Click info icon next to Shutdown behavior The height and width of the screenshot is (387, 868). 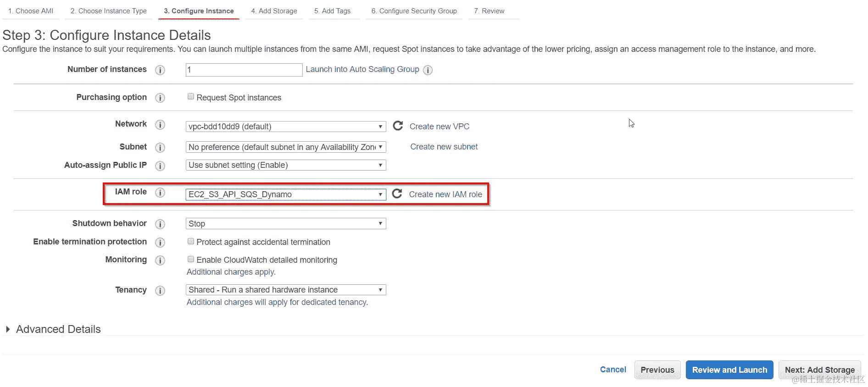click(160, 224)
